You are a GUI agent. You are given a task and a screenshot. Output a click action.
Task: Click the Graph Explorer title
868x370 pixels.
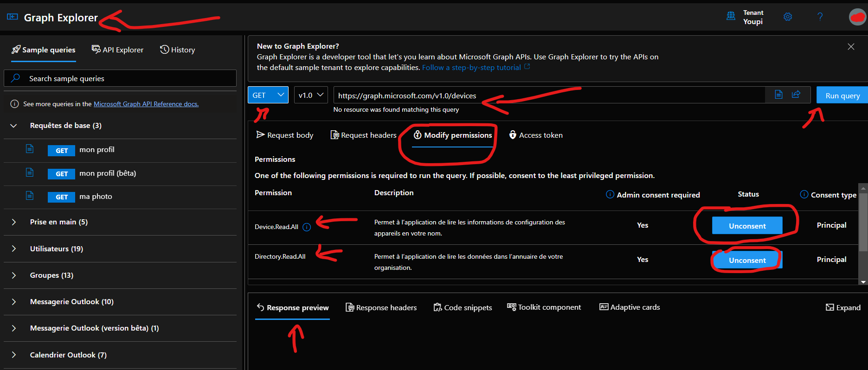coord(61,18)
